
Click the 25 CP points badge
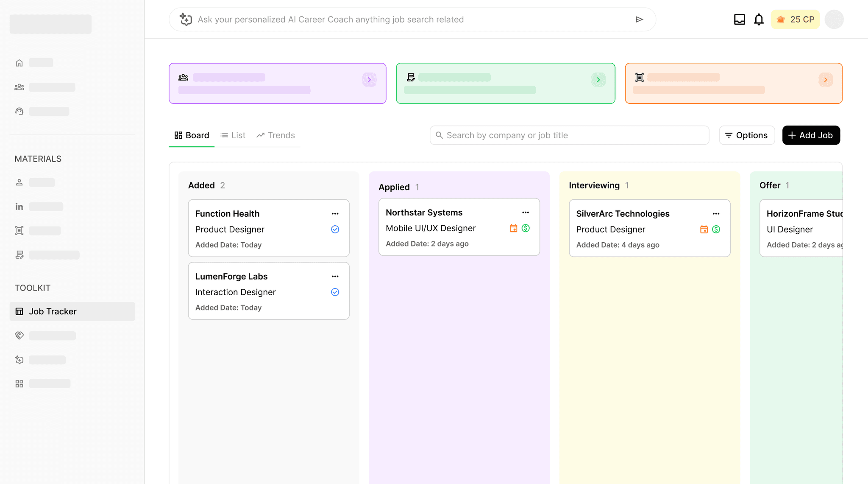click(x=795, y=20)
